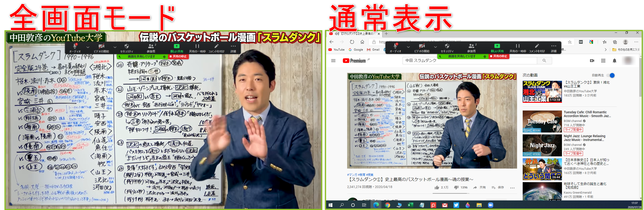
Task: Open Tuesday Cafe live video title
Action: click(587, 114)
